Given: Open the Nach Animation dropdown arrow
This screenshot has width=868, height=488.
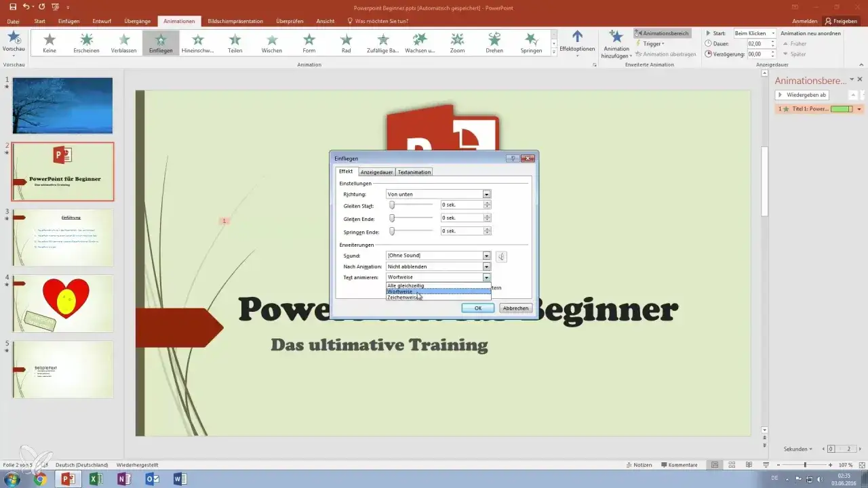Looking at the screenshot, I should point(486,266).
